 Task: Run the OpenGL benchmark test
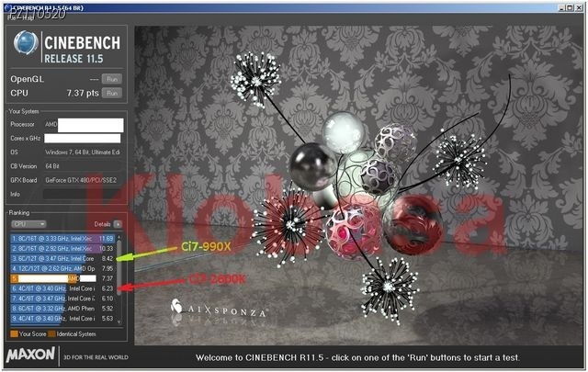click(112, 79)
